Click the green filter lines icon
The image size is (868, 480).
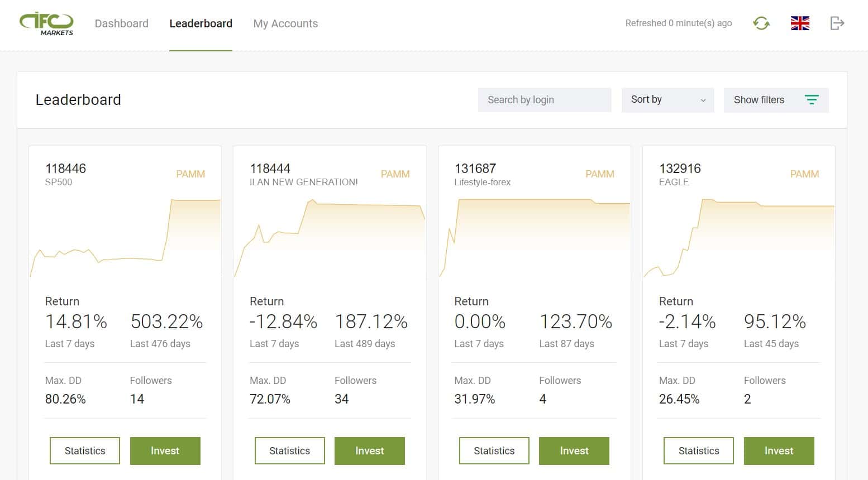pyautogui.click(x=812, y=100)
